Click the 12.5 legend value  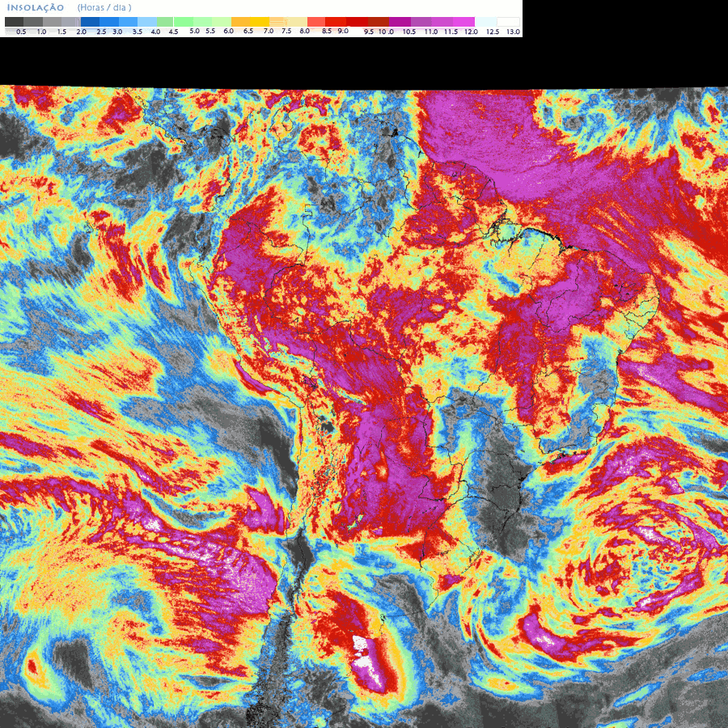493,32
